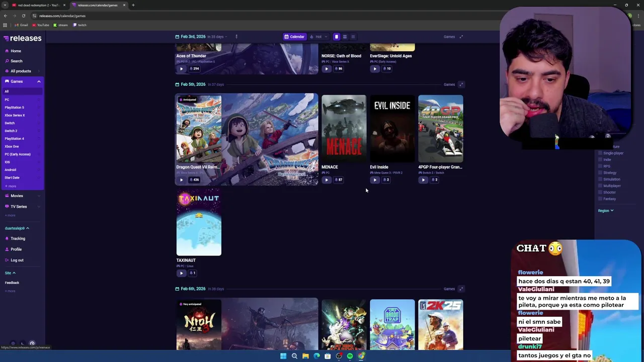Open the Hot sorting dropdown
The width and height of the screenshot is (644, 362).
click(318, 37)
